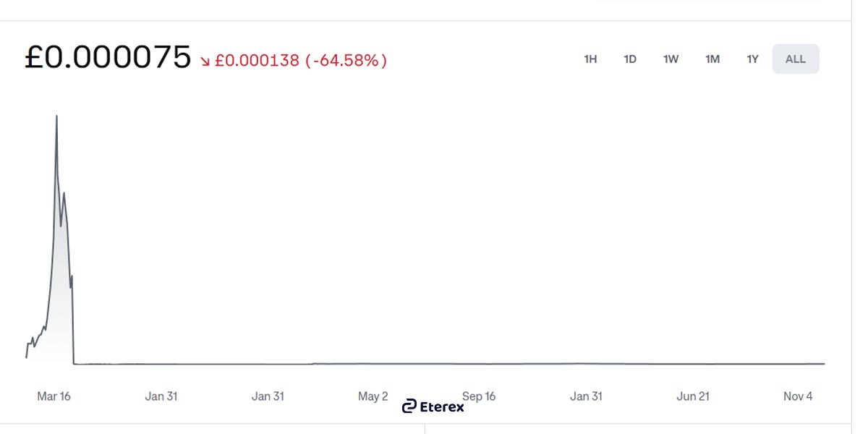This screenshot has height=434, width=868.
Task: Click the right end of the chart line
Action: [x=823, y=364]
